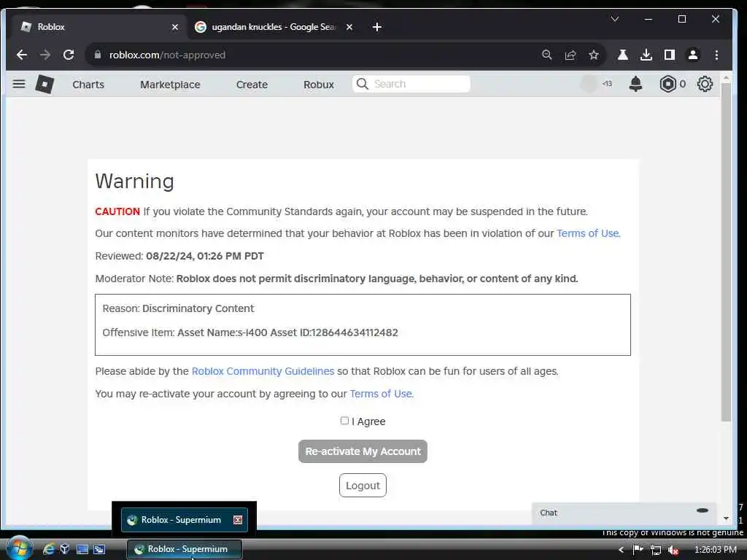Toggle the browser side panel icon

670,55
